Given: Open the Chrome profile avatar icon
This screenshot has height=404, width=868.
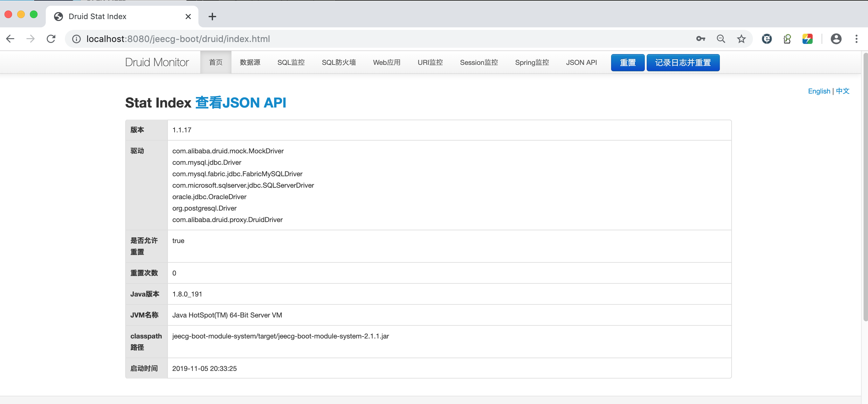Looking at the screenshot, I should (836, 39).
